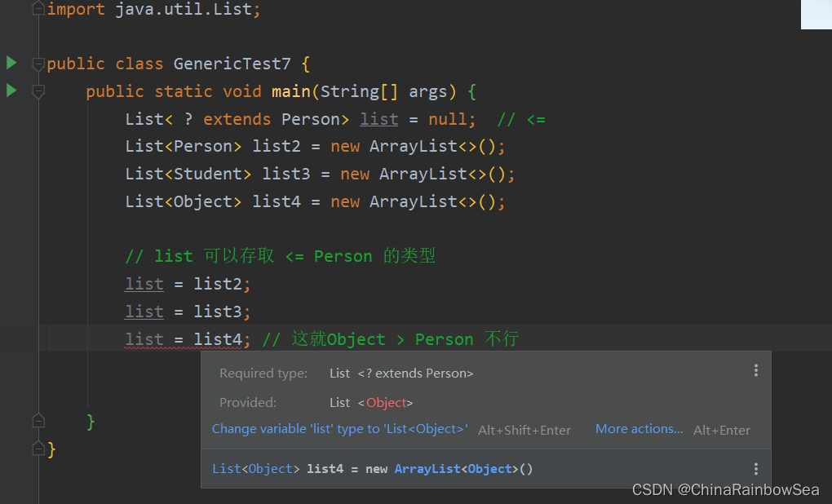
Task: Click the list2 variable declaration name
Action: [276, 146]
